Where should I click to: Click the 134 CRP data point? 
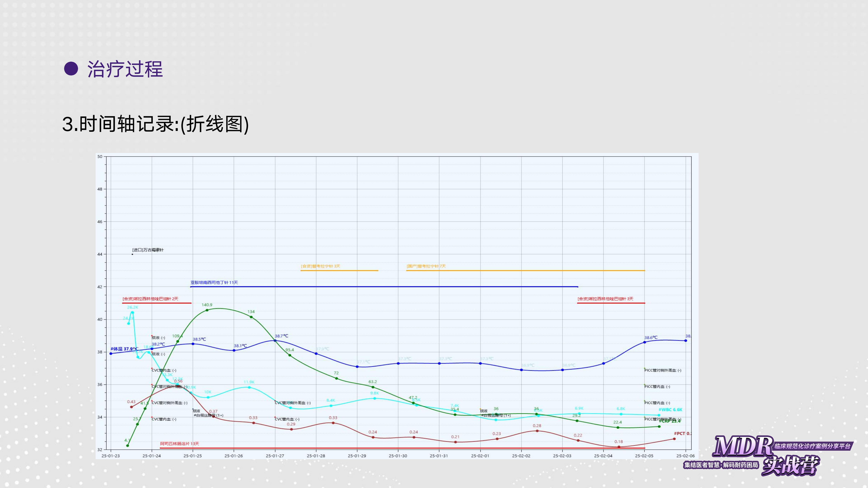[x=251, y=317]
